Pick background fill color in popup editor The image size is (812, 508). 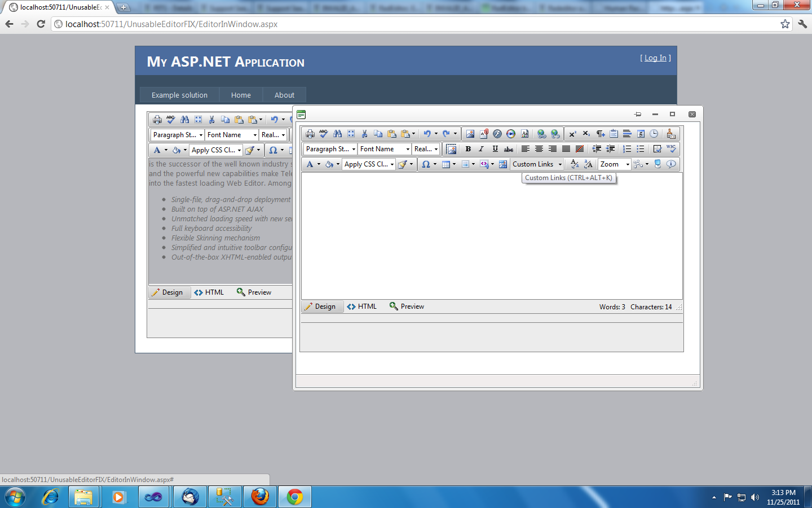coord(329,164)
